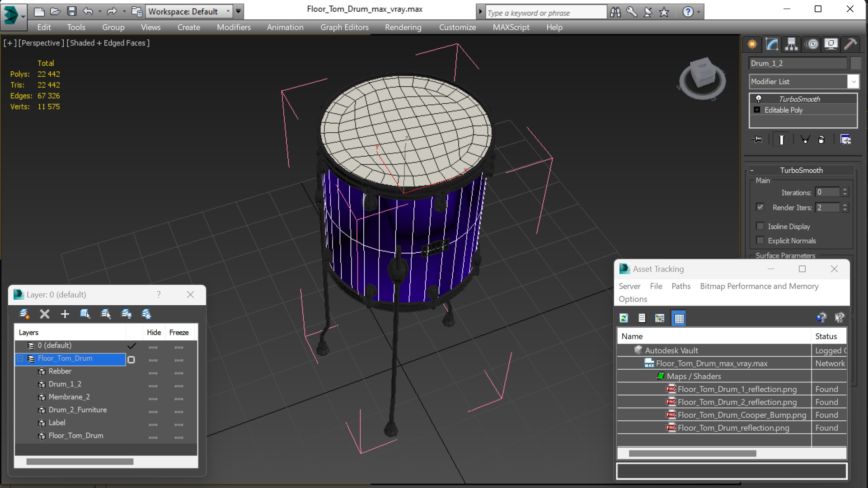Screen dimensions: 868x488
Task: Switch Asset Tracking to table view
Action: tap(679, 318)
